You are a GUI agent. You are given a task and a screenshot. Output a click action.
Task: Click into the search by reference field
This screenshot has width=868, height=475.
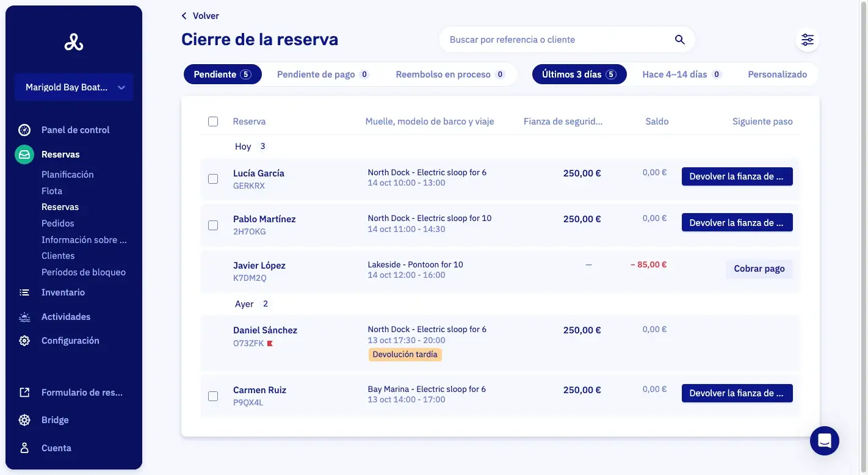[567, 40]
